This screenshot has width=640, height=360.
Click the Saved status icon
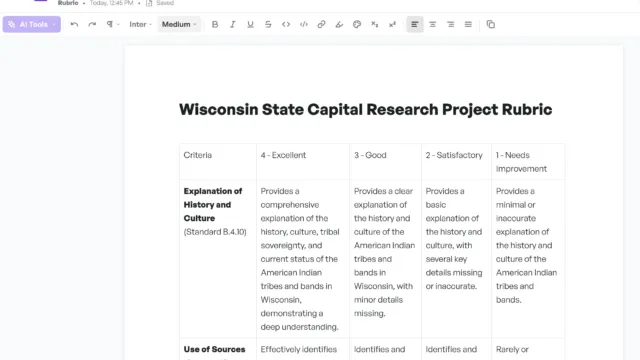point(149,3)
